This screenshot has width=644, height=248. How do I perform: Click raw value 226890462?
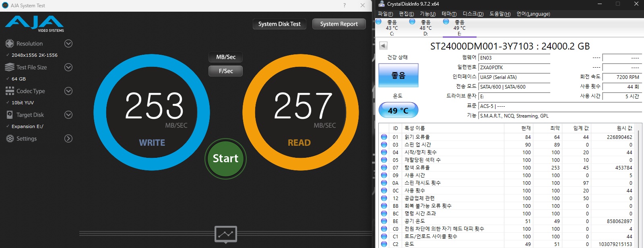click(x=619, y=137)
